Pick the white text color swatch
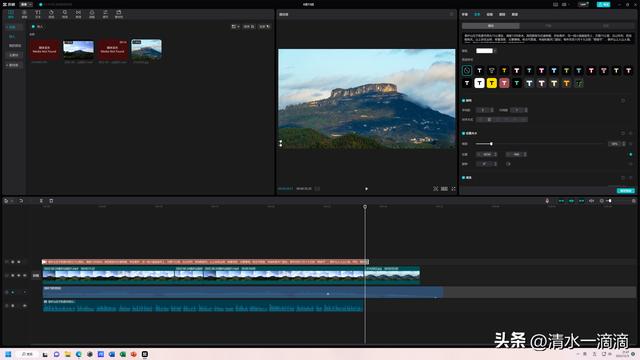 pos(484,51)
